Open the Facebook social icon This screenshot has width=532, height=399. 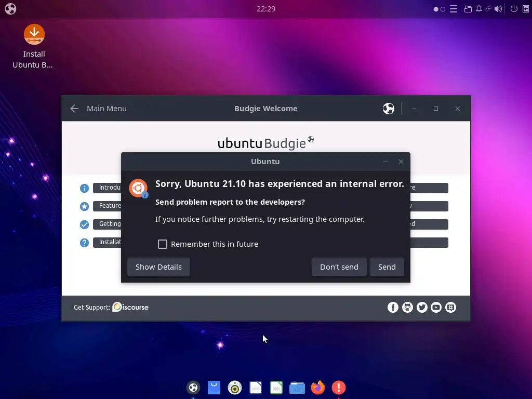pos(393,308)
